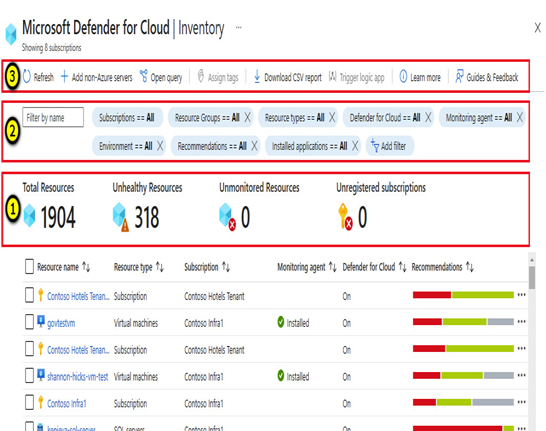The width and height of the screenshot is (546, 431).
Task: Click the plus icon for Add non-Azure servers
Action: click(x=64, y=76)
